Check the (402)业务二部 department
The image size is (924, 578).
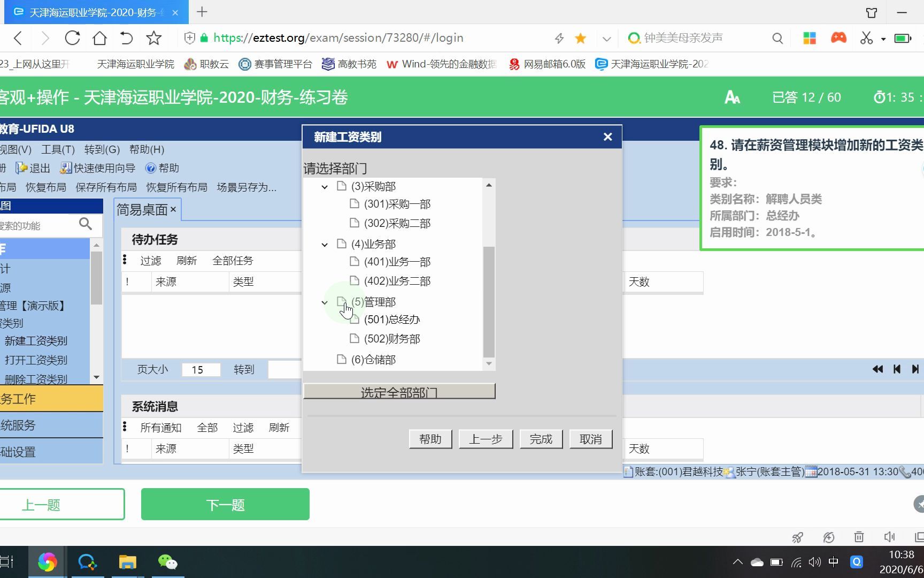(354, 281)
